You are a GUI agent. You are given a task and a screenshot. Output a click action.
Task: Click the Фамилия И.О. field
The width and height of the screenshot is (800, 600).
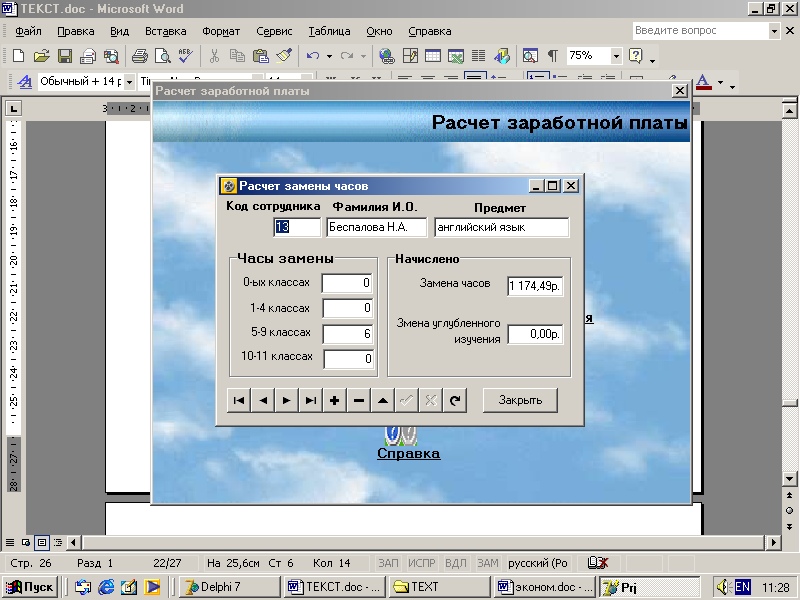tap(377, 227)
